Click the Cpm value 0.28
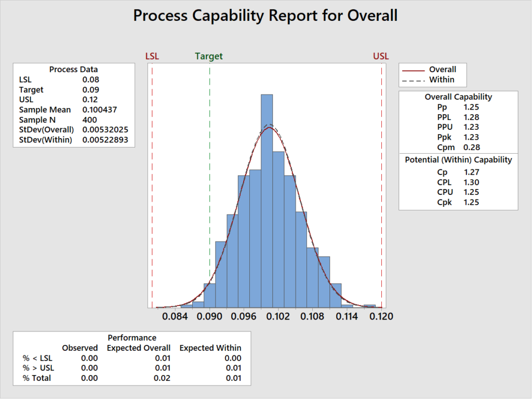 pyautogui.click(x=471, y=147)
